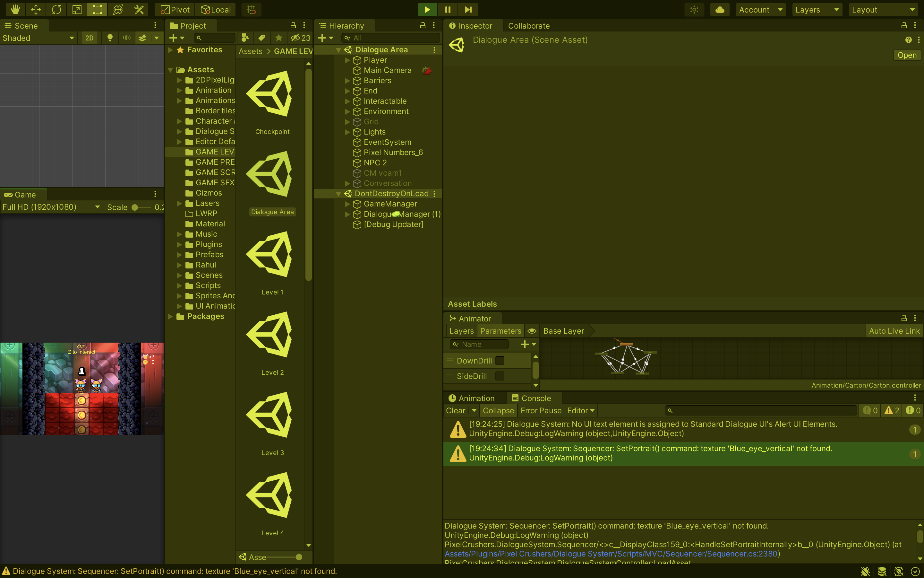Toggle Animator layer visibility eye

tap(532, 331)
